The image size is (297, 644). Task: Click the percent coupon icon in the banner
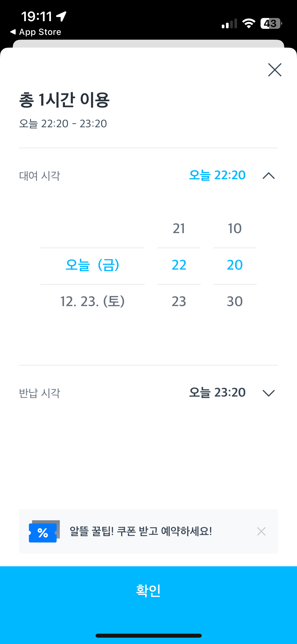(x=43, y=531)
